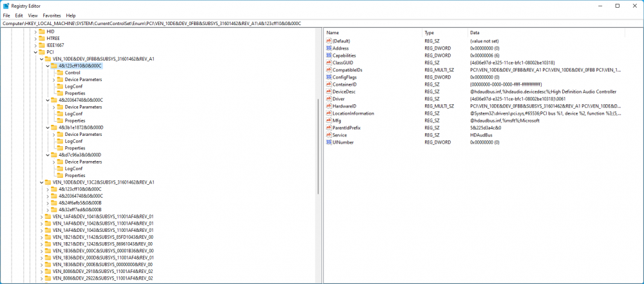This screenshot has width=644, height=284.
Task: Expand 4&20364748&0&000C under VEN_10DE&DEV_13C2
Action: (48, 196)
